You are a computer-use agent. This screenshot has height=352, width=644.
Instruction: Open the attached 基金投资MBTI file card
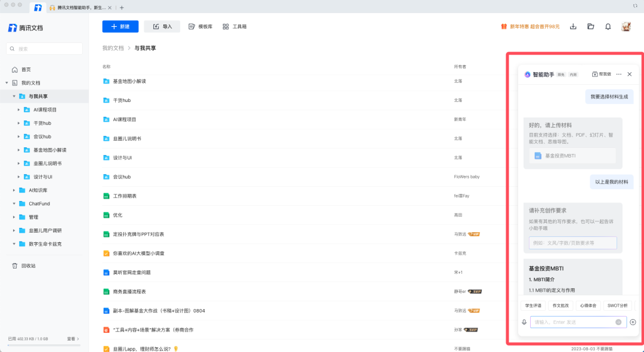(572, 156)
